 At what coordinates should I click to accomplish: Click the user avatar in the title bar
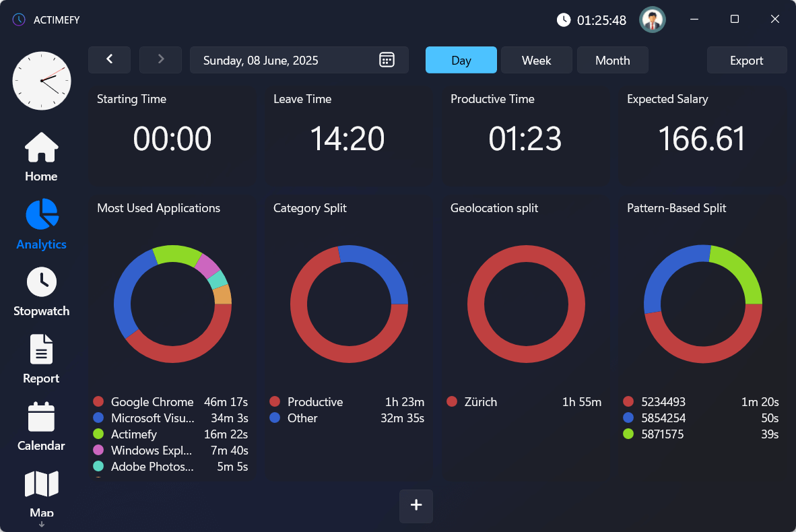(x=653, y=20)
